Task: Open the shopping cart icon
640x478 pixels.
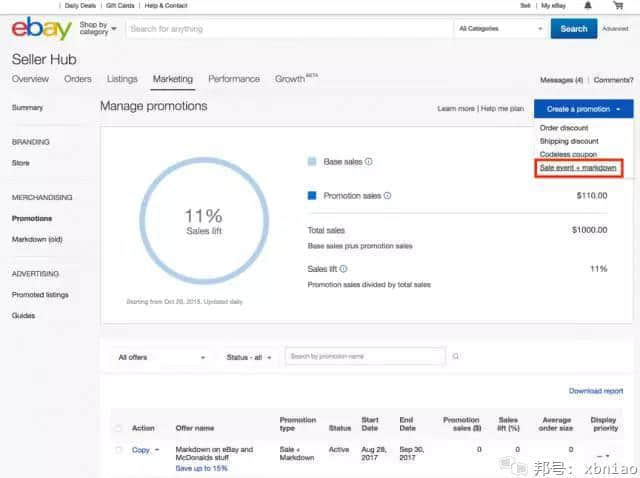Action: pos(618,6)
